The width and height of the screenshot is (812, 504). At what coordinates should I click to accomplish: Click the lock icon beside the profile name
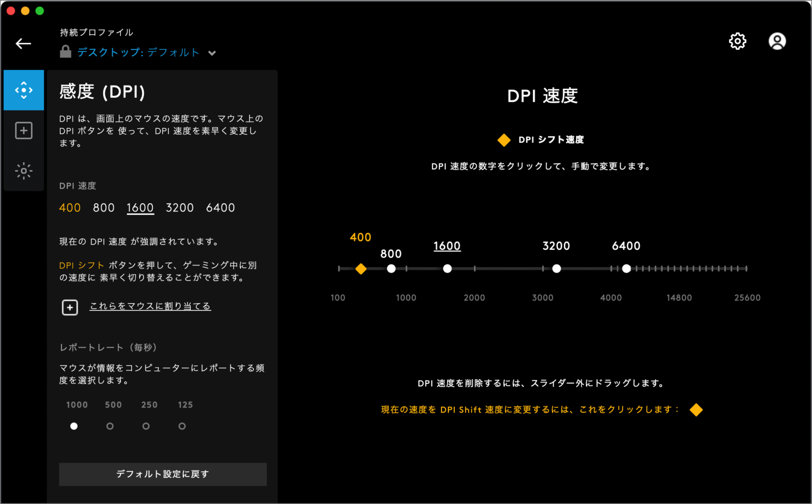click(65, 52)
